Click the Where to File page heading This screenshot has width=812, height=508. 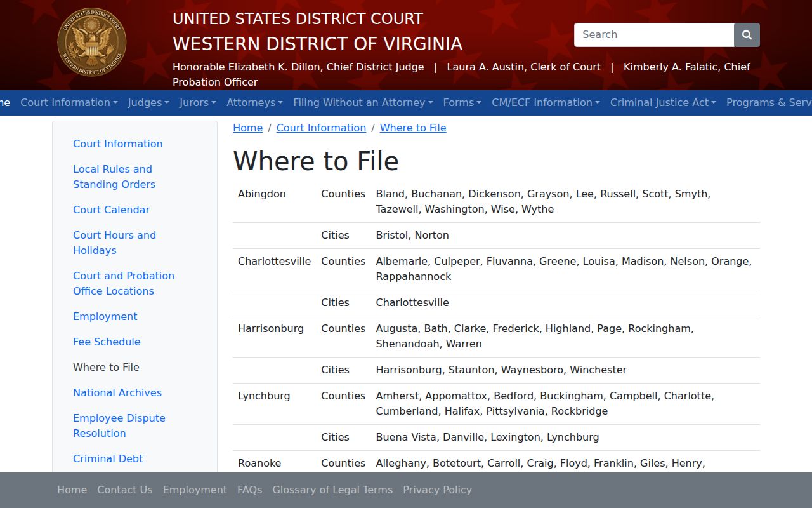coord(316,161)
